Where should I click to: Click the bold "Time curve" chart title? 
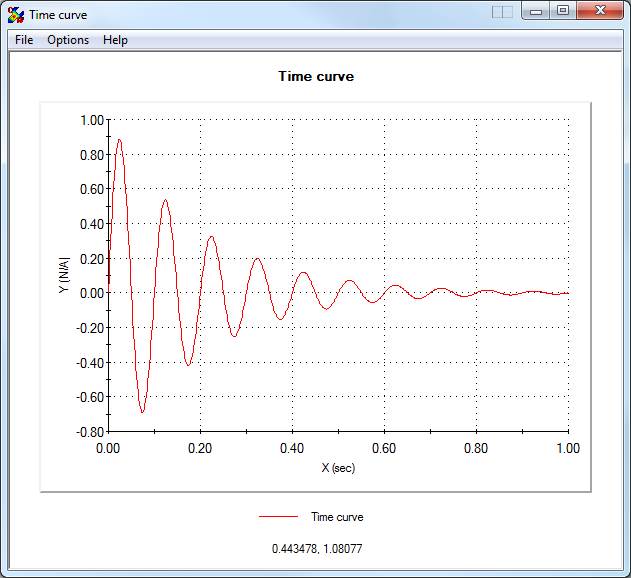click(315, 76)
